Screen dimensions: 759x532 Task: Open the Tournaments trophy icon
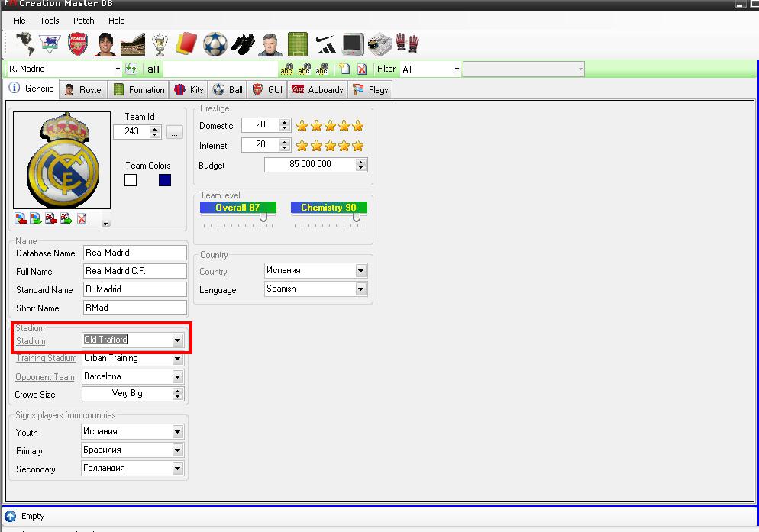tap(160, 44)
